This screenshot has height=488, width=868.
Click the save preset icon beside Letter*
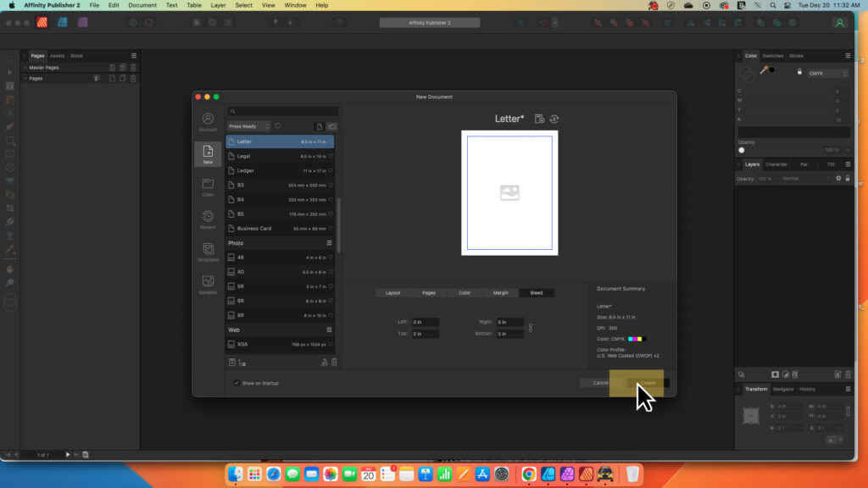[x=539, y=119]
